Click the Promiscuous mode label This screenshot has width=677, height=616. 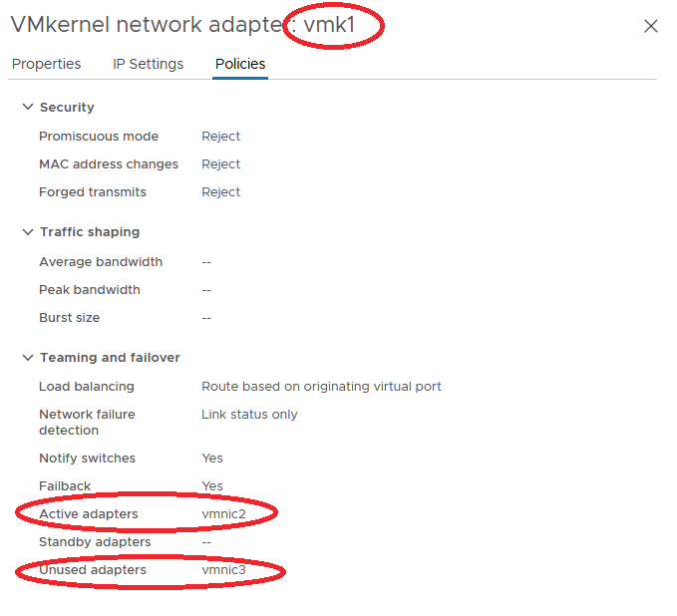coord(99,137)
